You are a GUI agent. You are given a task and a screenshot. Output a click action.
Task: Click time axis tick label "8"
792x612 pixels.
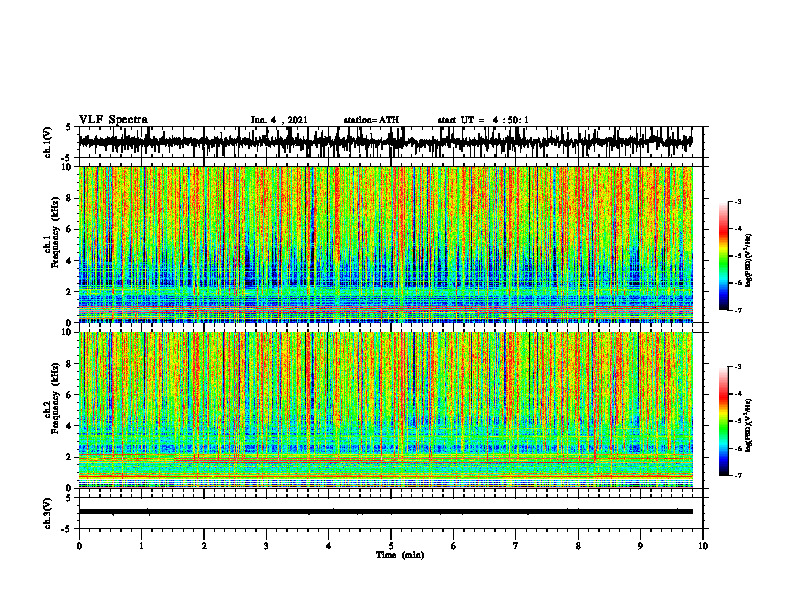tap(578, 546)
